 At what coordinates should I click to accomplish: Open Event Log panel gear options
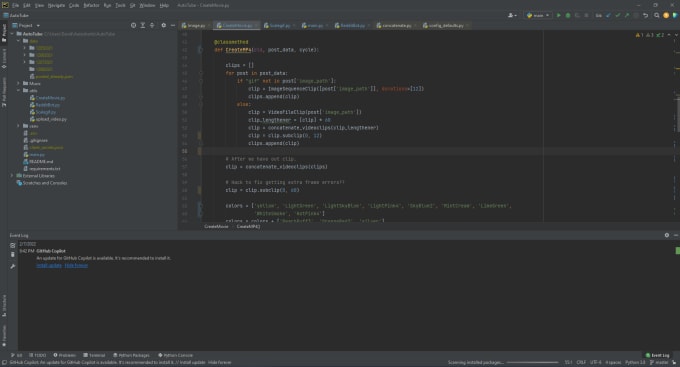tap(667, 235)
